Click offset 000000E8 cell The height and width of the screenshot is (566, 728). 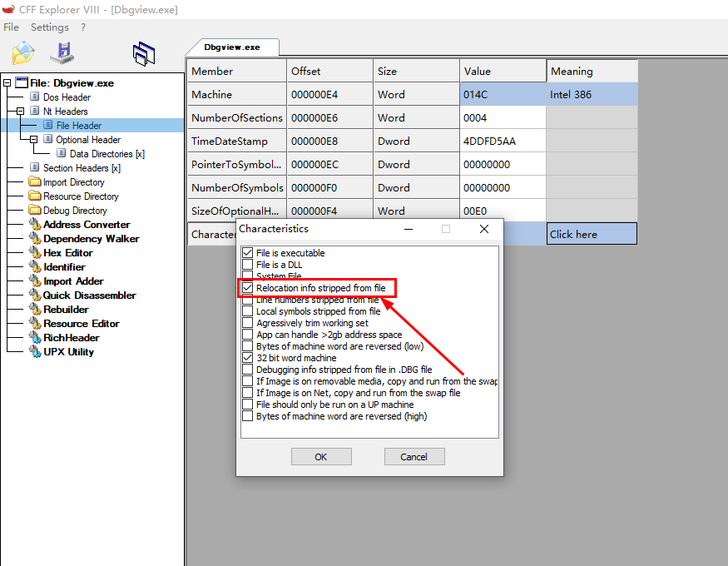pos(330,141)
